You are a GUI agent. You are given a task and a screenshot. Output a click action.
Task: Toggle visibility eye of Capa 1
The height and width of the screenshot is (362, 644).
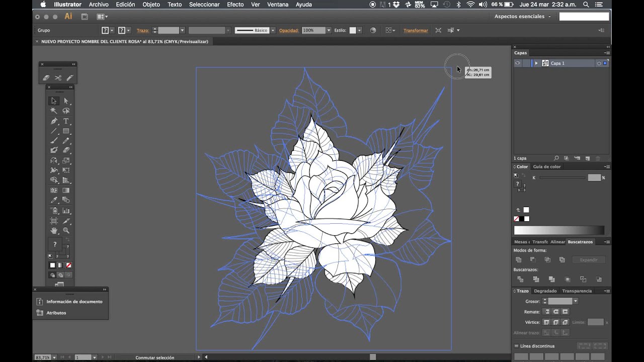[517, 63]
